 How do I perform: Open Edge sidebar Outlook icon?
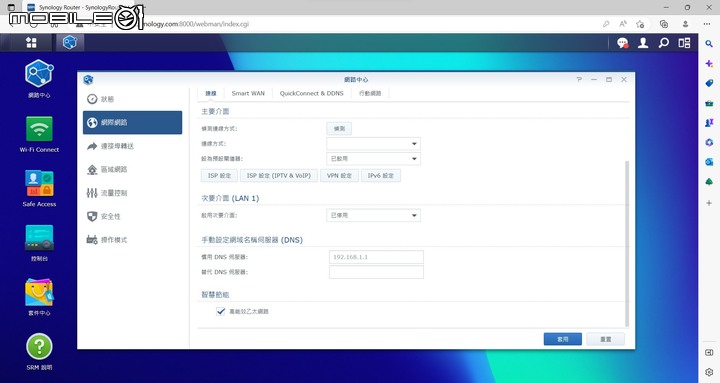point(709,162)
